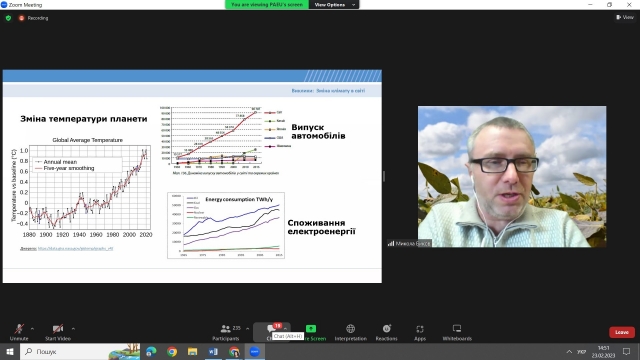Click the speaker name label on video
The width and height of the screenshot is (640, 360).
click(409, 243)
